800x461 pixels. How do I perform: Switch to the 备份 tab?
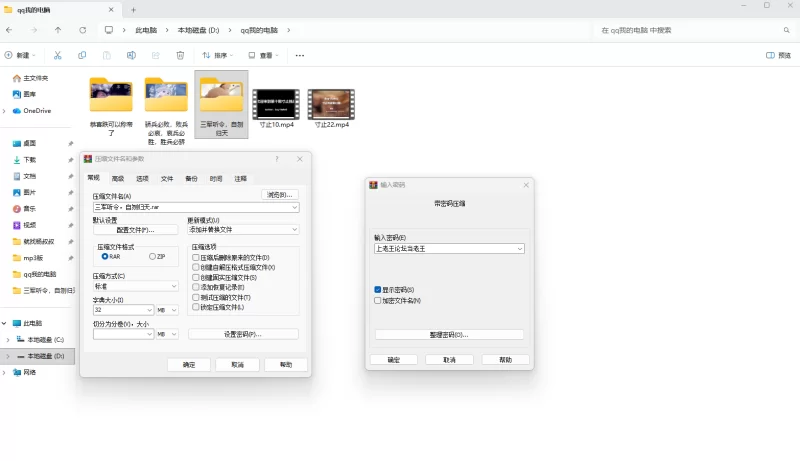191,178
